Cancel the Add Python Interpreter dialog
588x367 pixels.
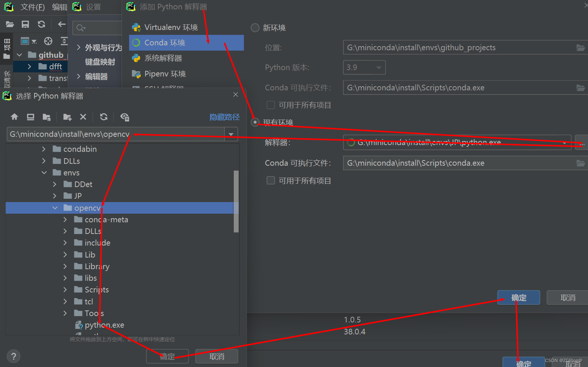[568, 298]
